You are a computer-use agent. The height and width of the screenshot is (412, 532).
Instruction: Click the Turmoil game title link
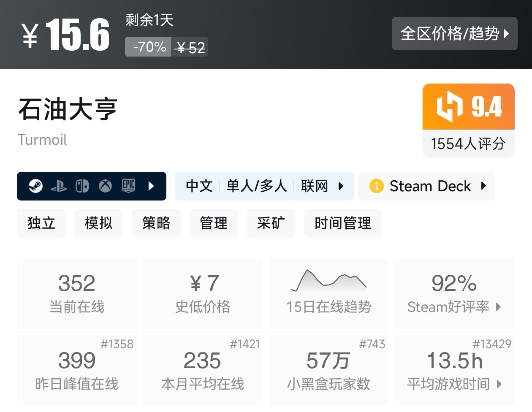point(42,140)
